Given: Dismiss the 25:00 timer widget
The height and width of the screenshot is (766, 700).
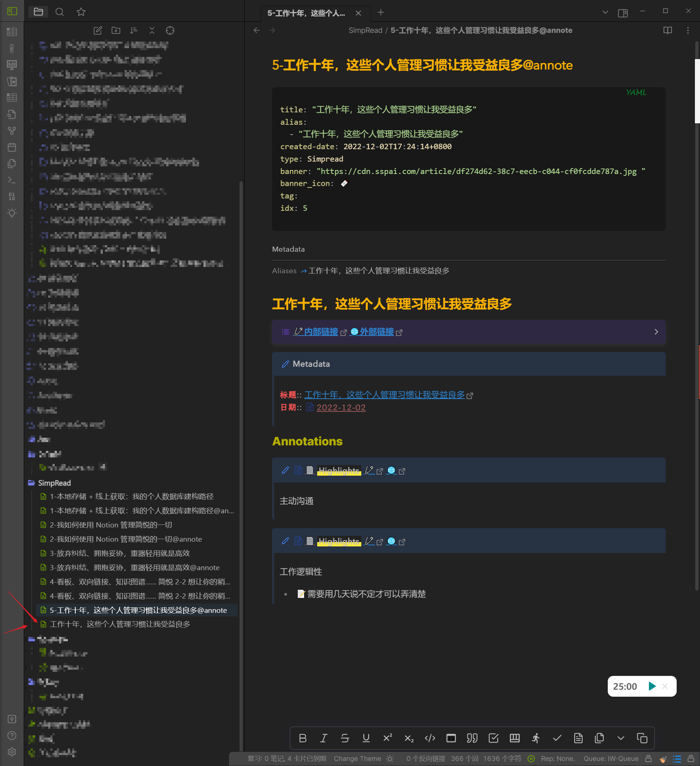Looking at the screenshot, I should 665,686.
